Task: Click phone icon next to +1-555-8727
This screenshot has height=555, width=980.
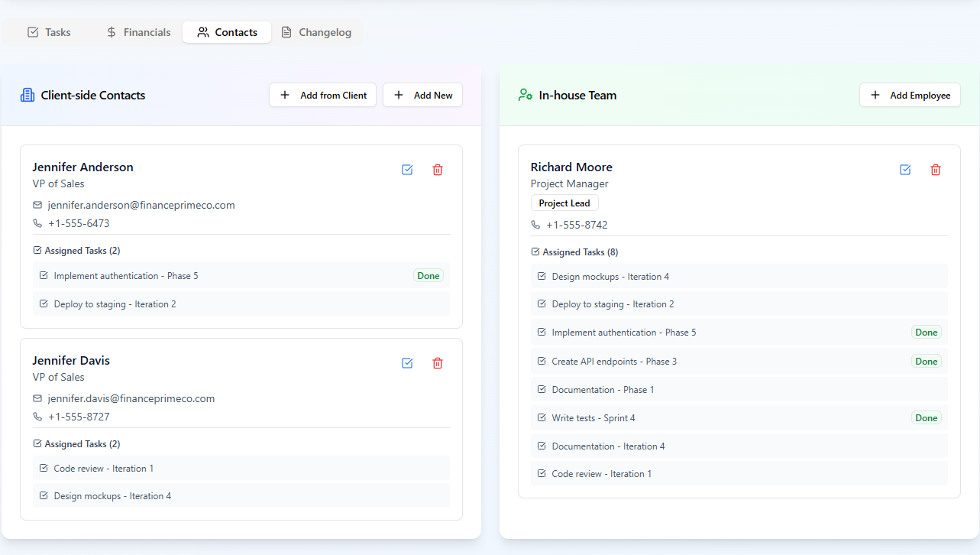Action: (x=37, y=417)
